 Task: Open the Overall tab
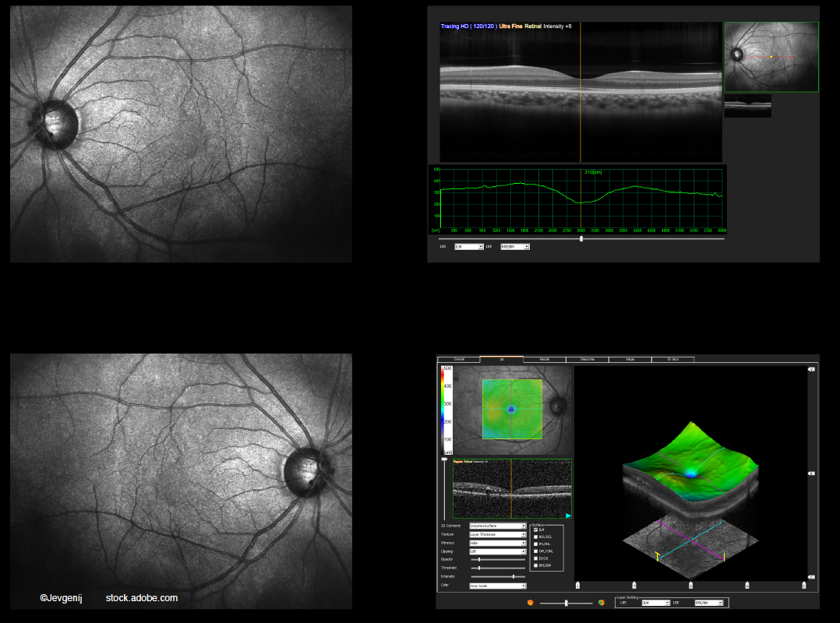coord(458,359)
